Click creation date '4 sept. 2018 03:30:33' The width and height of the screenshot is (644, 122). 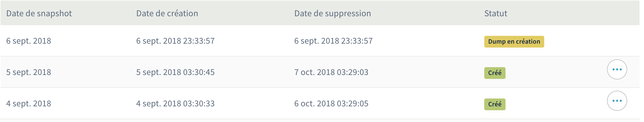175,104
